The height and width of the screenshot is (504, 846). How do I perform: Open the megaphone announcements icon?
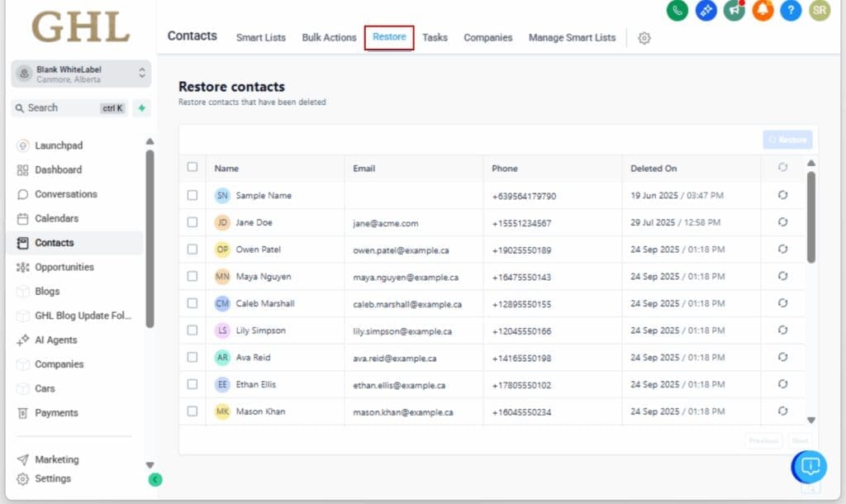click(x=734, y=11)
